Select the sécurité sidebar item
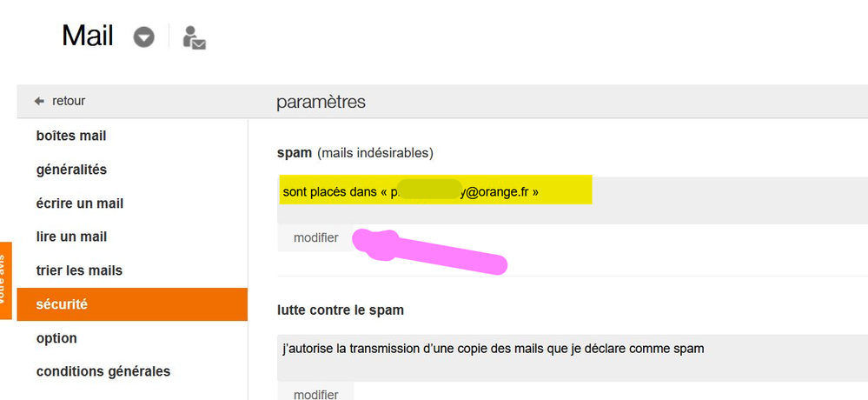Viewport: 868px width, 400px height. 62,304
